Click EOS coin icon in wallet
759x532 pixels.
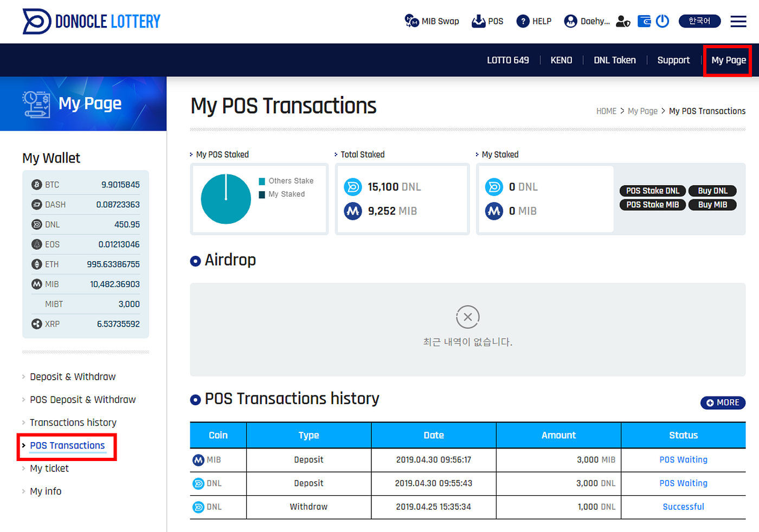click(x=36, y=244)
